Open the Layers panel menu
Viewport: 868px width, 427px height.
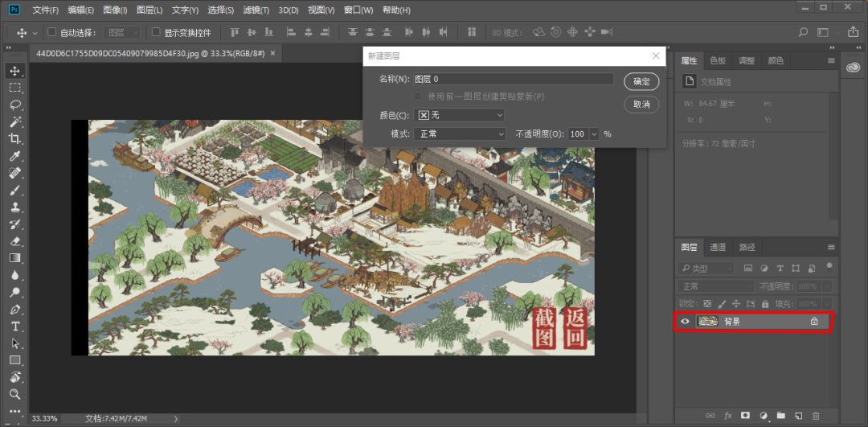[831, 247]
